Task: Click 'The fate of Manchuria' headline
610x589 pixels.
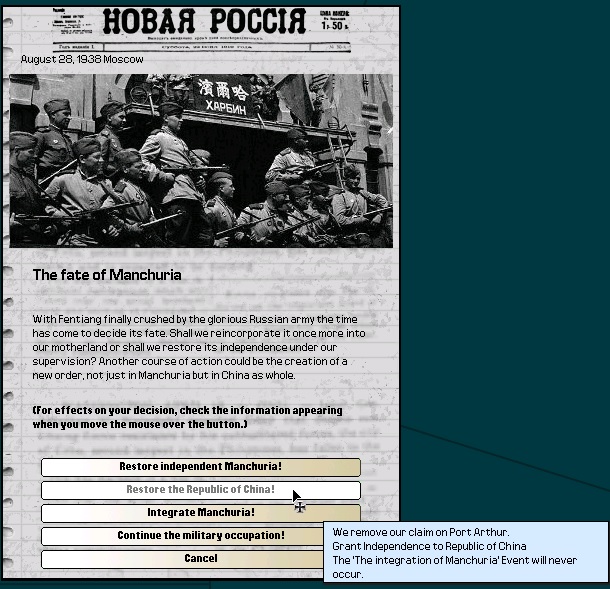Action: click(107, 275)
